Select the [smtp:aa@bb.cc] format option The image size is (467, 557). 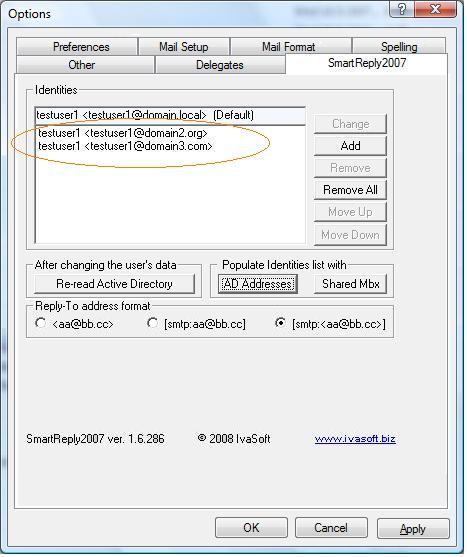pos(153,324)
